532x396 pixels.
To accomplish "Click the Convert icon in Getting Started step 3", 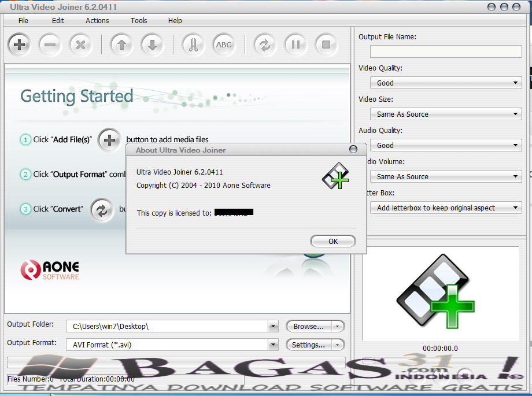I will pyautogui.click(x=102, y=210).
